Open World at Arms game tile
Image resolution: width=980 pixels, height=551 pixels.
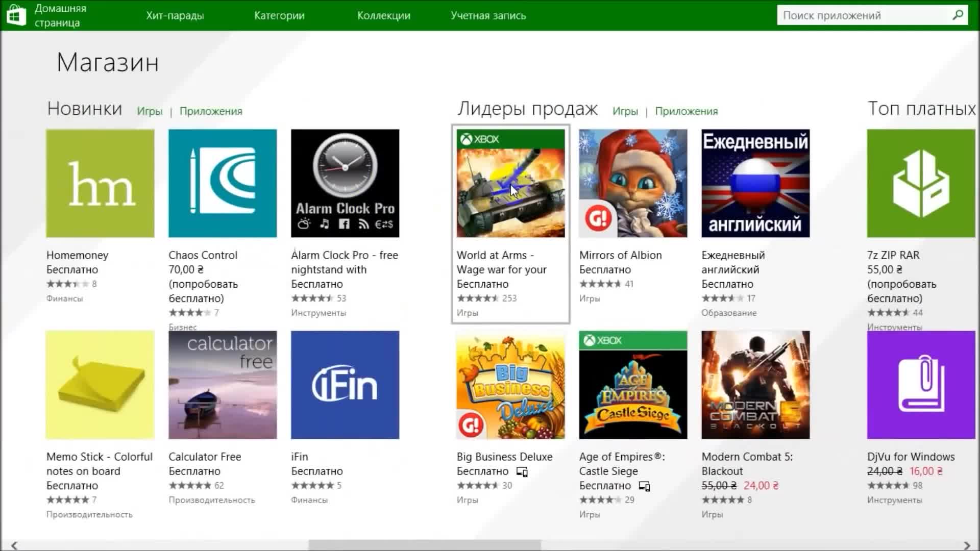pos(510,183)
